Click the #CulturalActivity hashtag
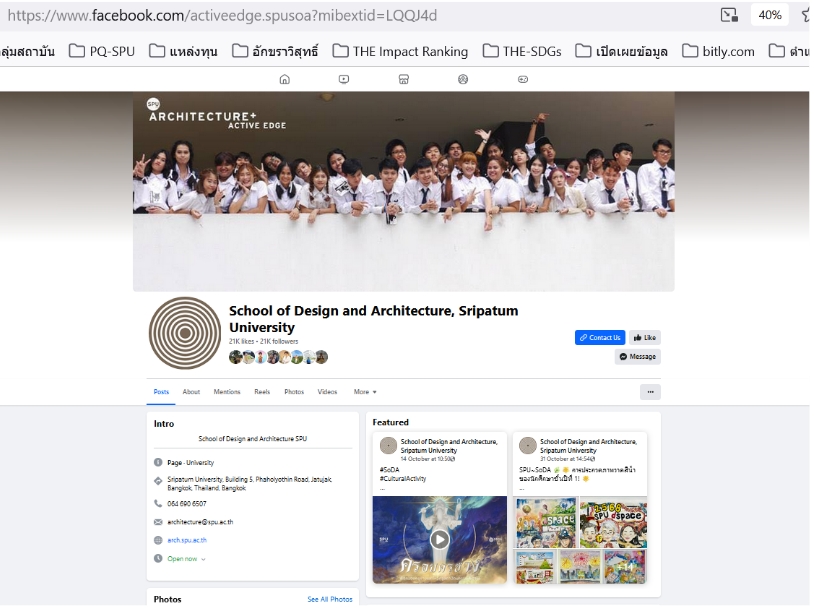 click(403, 479)
